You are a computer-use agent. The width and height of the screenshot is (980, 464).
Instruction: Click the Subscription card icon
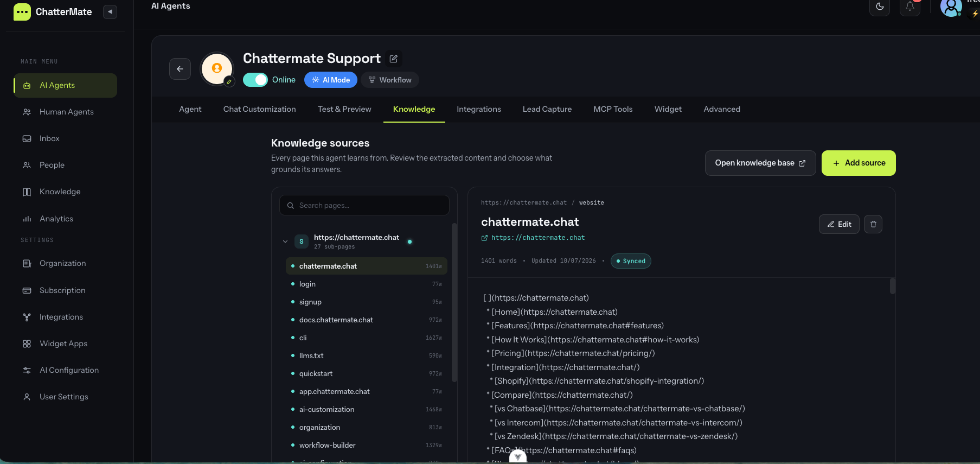(x=27, y=290)
